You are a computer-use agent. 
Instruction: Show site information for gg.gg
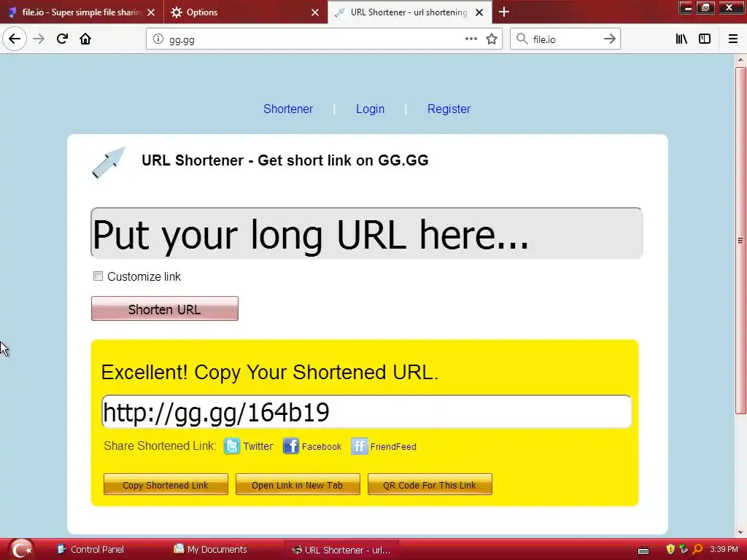(158, 39)
